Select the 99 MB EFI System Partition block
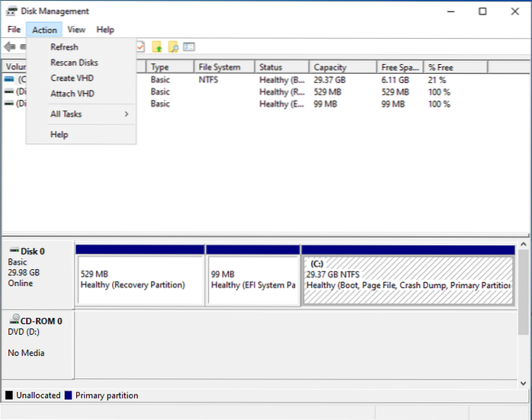The width and height of the screenshot is (532, 420). 252,280
